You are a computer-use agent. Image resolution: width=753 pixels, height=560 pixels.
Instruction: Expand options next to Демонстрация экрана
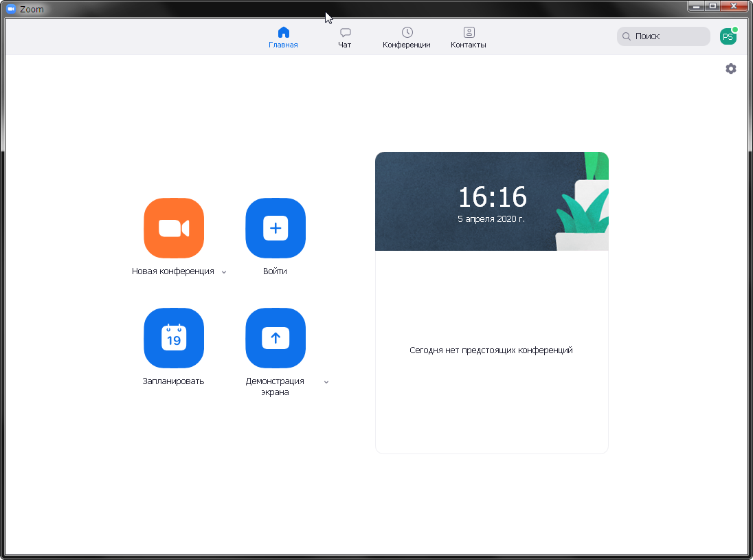pyautogui.click(x=326, y=382)
